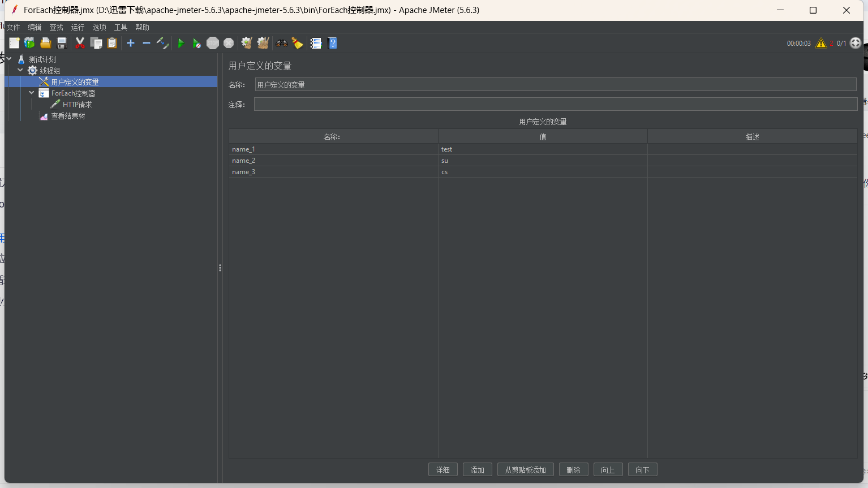Open search with binoculars icon

[x=281, y=43]
